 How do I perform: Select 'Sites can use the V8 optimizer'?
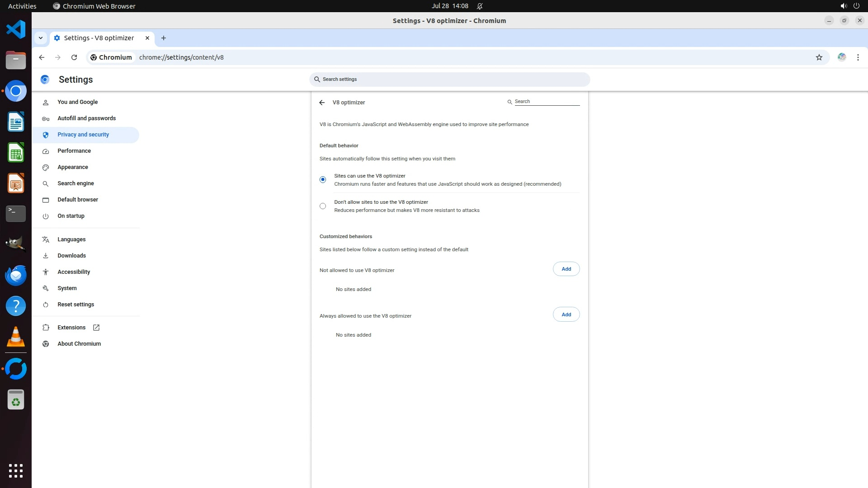click(x=323, y=180)
